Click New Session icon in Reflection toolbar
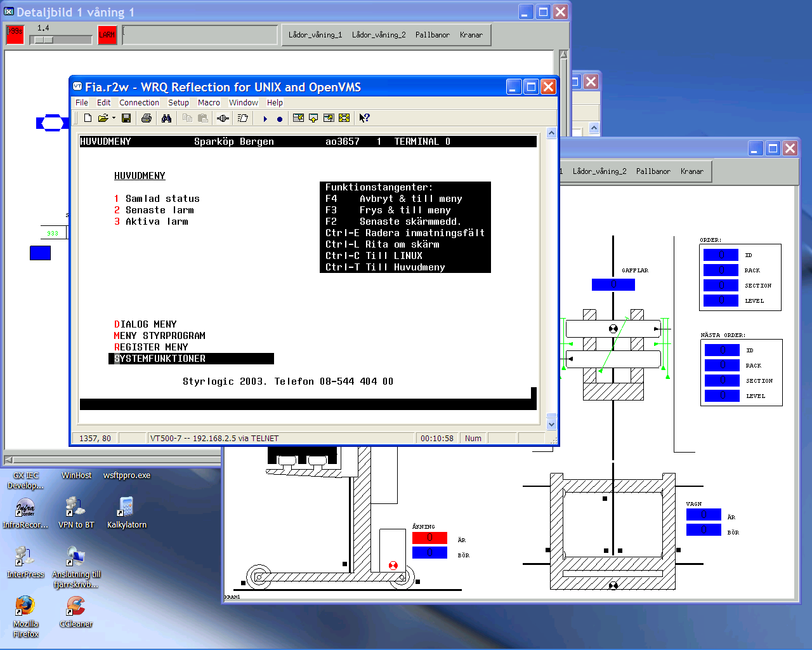The width and height of the screenshot is (812, 650). (88, 118)
